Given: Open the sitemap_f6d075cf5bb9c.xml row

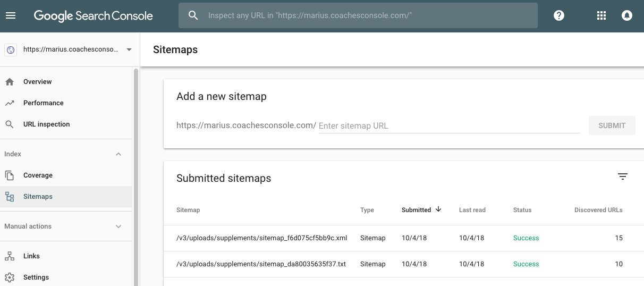Looking at the screenshot, I should click(261, 238).
